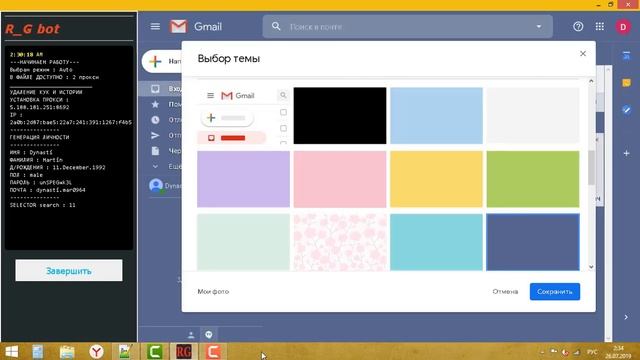The width and height of the screenshot is (640, 360).
Task: Select the yellow theme swatch
Action: click(436, 179)
